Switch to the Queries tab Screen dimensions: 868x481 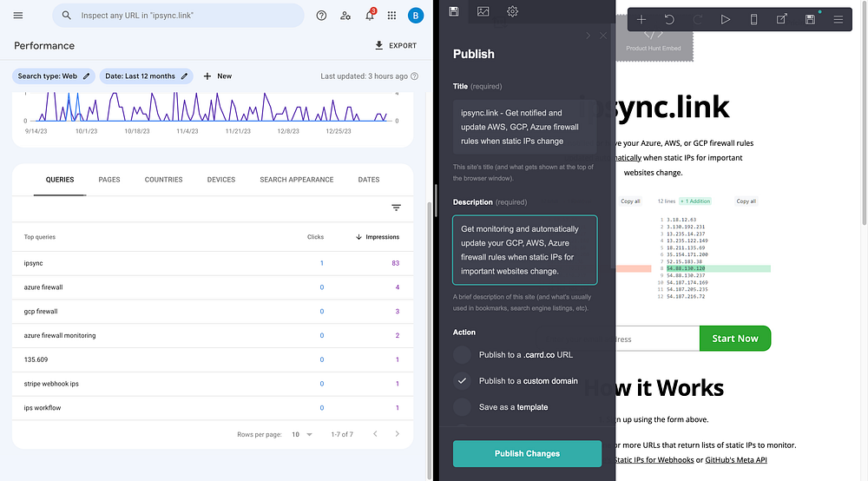tap(60, 180)
